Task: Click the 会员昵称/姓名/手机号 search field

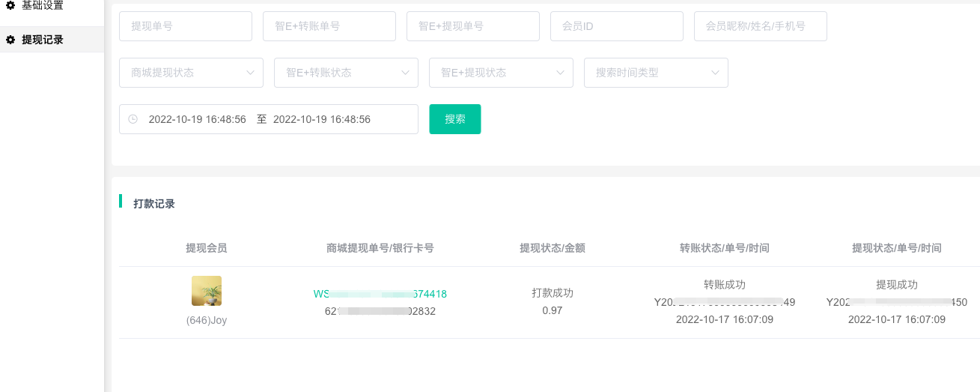Action: [761, 26]
